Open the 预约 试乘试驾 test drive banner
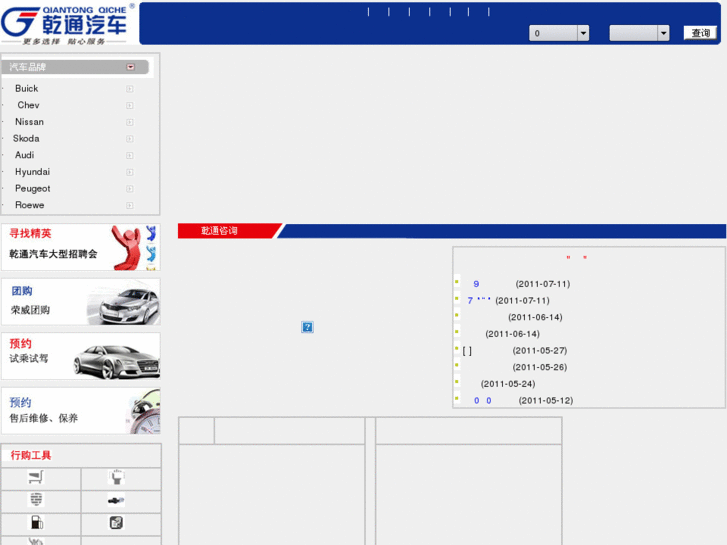Screen dimensions: 727x545 tap(81, 356)
